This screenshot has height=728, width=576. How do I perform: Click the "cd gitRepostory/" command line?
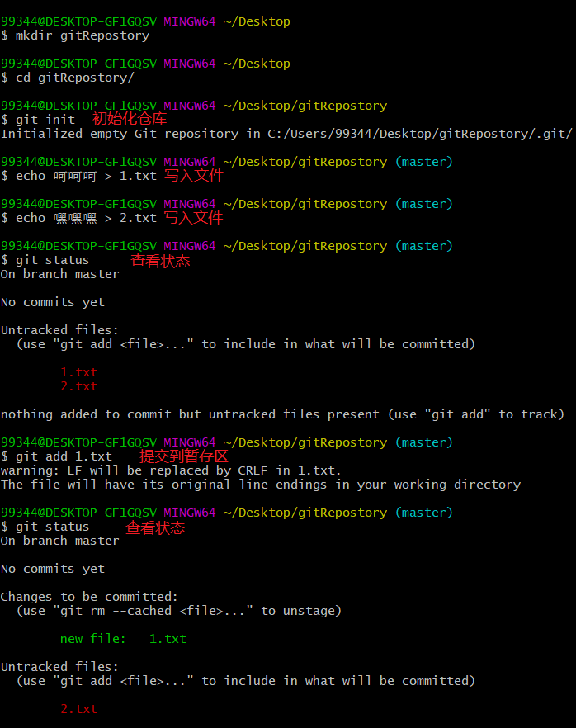click(x=74, y=78)
